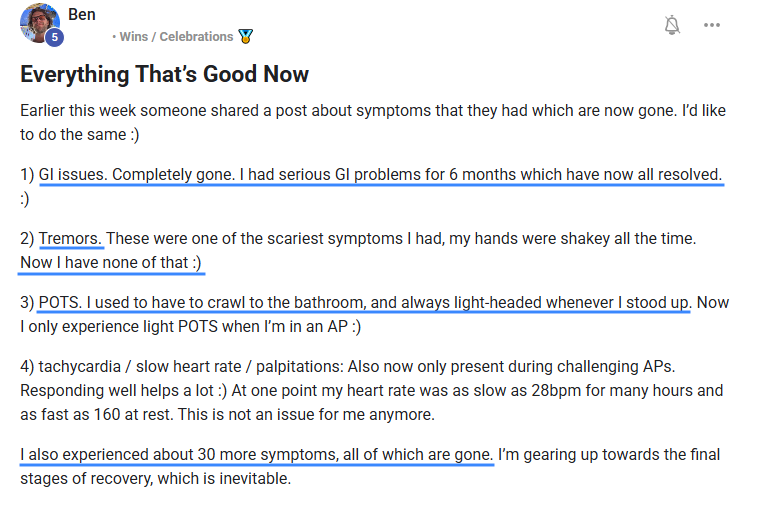Open author name Ben's profile
The width and height of the screenshot is (762, 506).
tap(82, 15)
